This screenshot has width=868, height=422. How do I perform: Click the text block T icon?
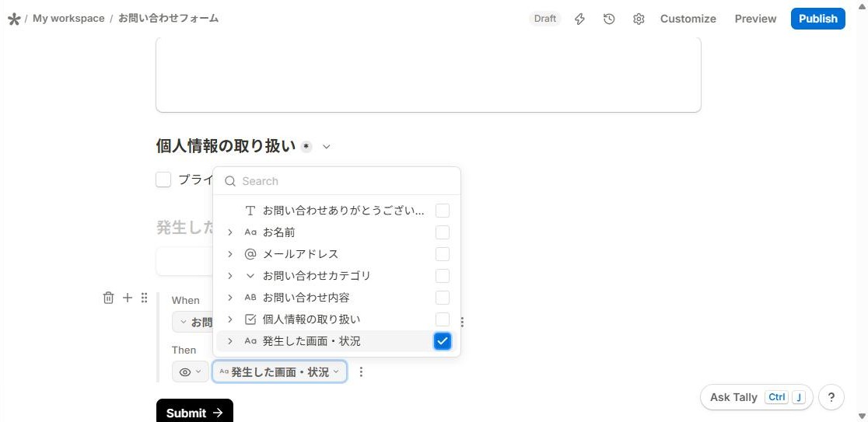pos(250,211)
